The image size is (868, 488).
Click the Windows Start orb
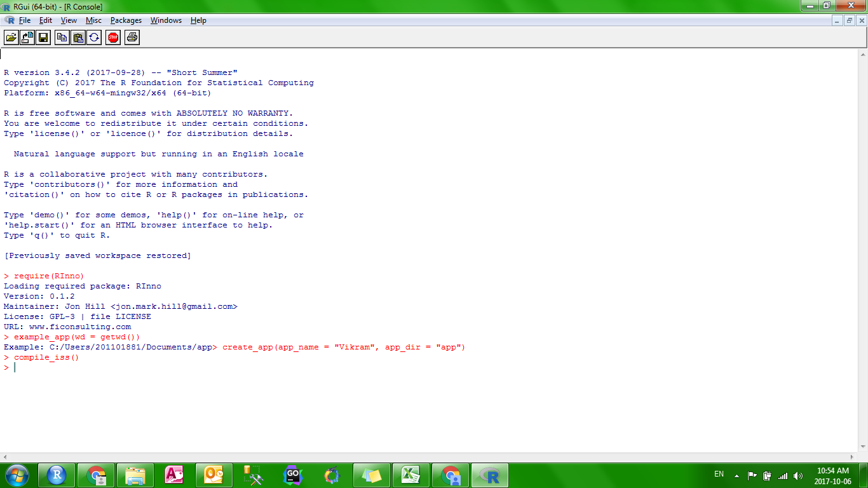[x=16, y=475]
